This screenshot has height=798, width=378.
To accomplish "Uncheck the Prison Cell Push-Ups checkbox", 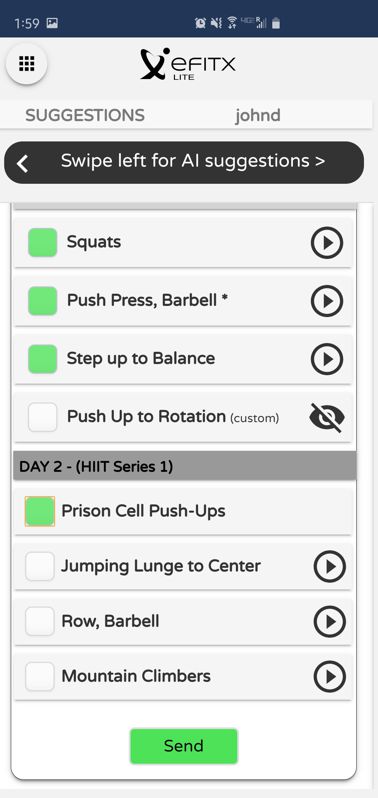I will coord(40,511).
